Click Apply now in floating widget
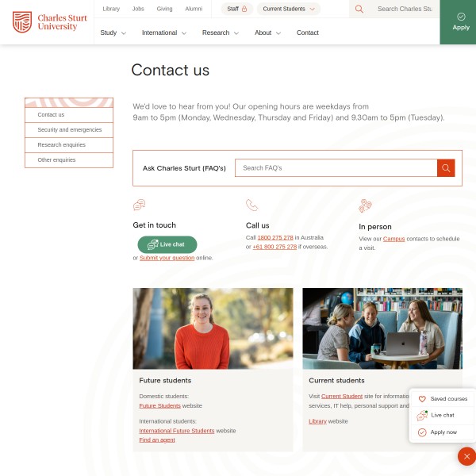The width and height of the screenshot is (476, 476). (443, 432)
